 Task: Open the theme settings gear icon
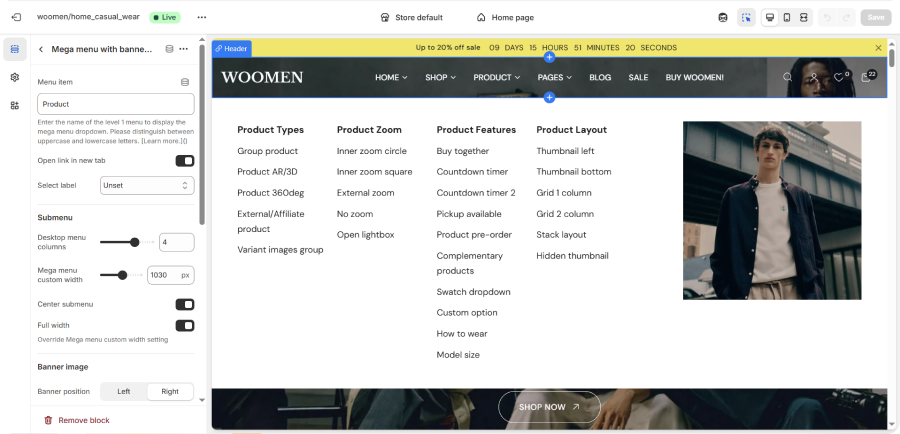(15, 77)
